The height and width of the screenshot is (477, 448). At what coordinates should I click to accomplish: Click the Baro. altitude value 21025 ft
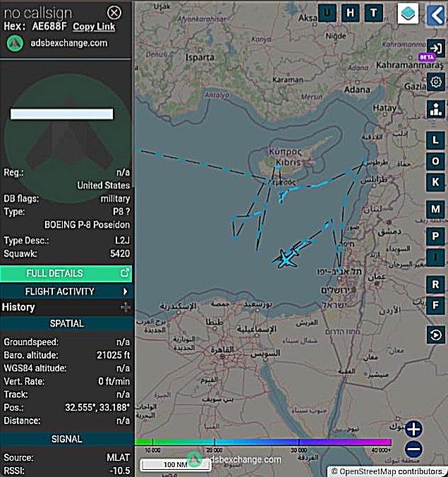[113, 355]
